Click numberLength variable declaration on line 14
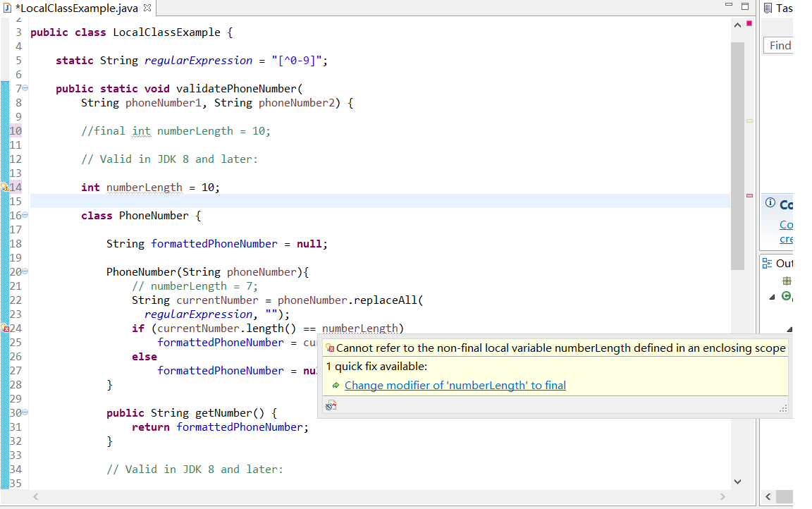This screenshot has height=509, width=812. click(144, 188)
